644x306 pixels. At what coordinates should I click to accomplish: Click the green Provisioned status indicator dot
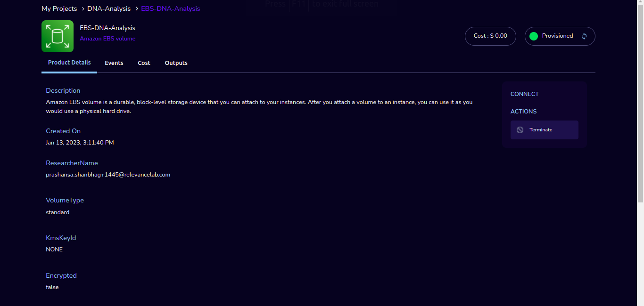click(x=534, y=36)
